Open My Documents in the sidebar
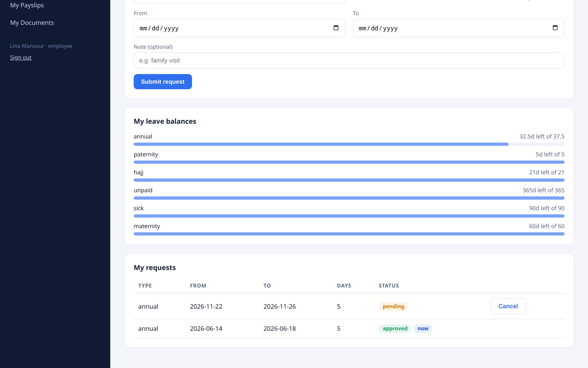588x368 pixels. 32,23
